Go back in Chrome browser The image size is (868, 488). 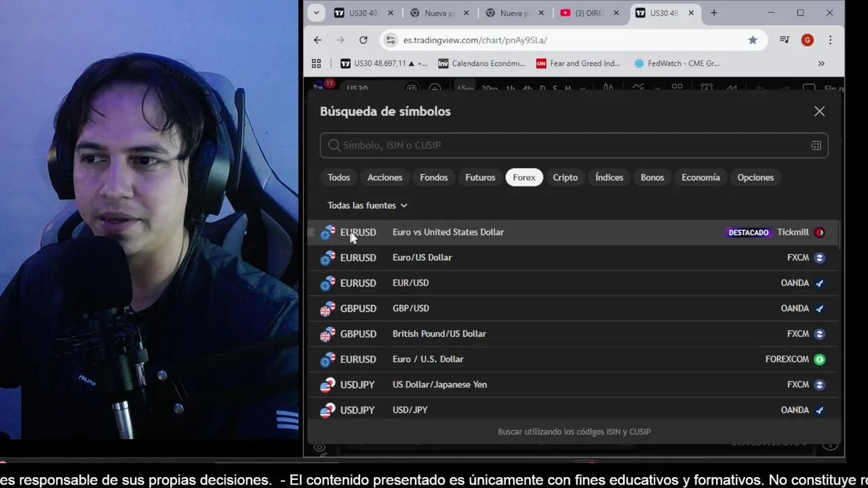(x=317, y=40)
